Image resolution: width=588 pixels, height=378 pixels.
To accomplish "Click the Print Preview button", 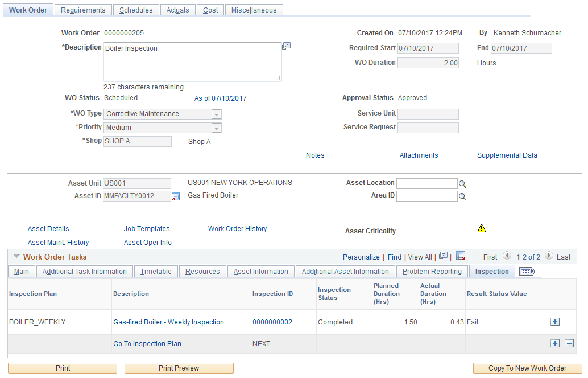I will pyautogui.click(x=179, y=368).
